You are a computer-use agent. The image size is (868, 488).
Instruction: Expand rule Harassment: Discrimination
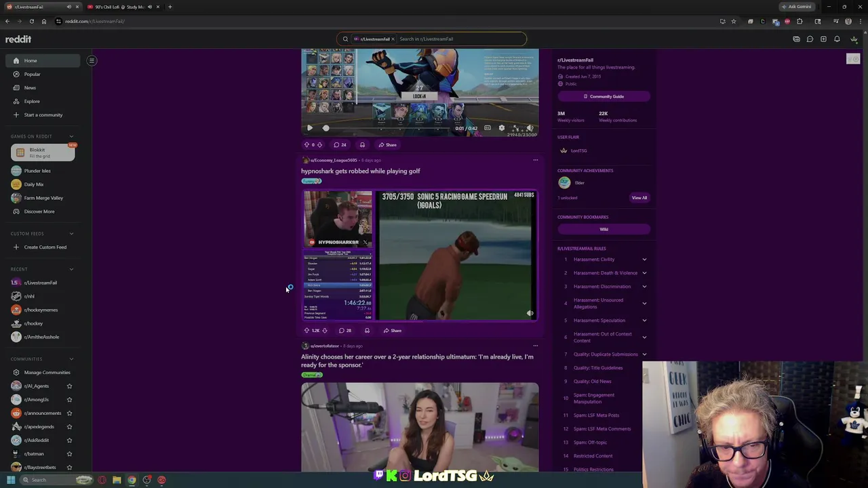(x=644, y=287)
